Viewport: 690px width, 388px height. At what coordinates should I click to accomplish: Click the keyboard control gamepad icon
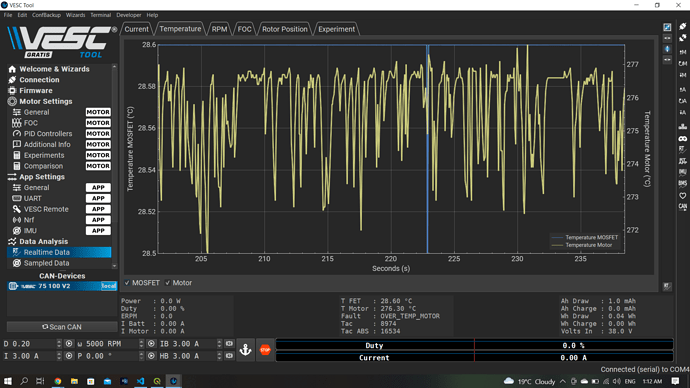[683, 139]
